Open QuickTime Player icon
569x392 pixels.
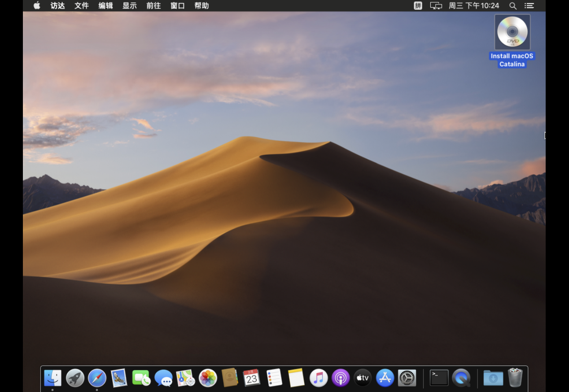pyautogui.click(x=461, y=378)
